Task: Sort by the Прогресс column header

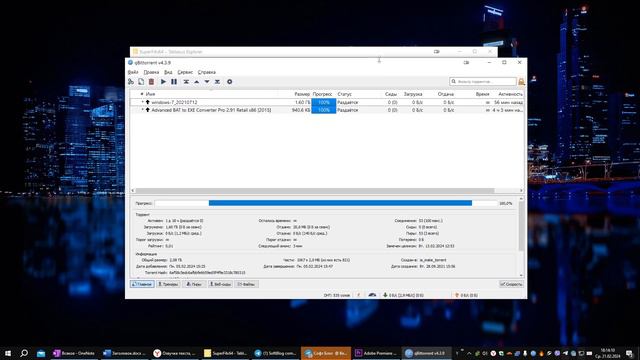Action: click(x=322, y=94)
